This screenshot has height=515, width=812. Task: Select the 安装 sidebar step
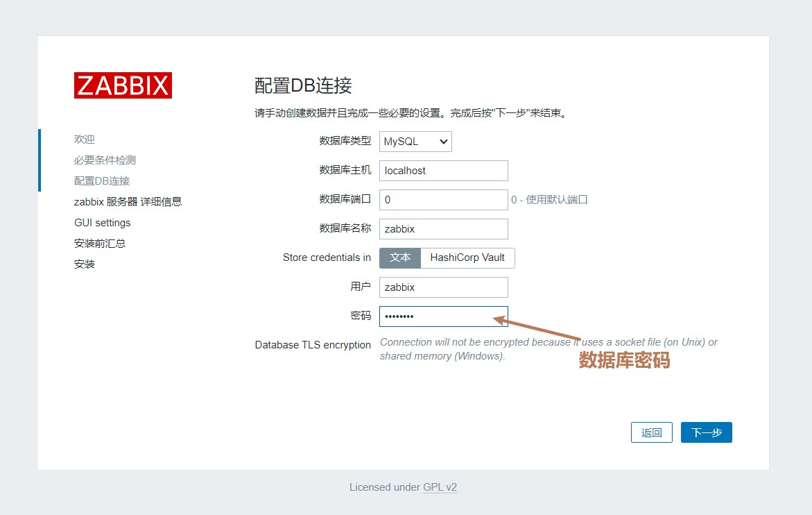pos(85,264)
